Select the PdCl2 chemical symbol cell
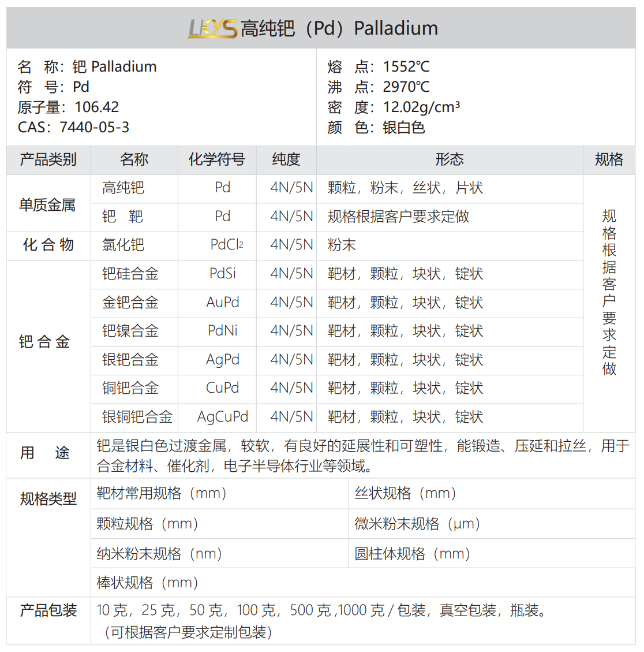The image size is (644, 652). [x=227, y=245]
